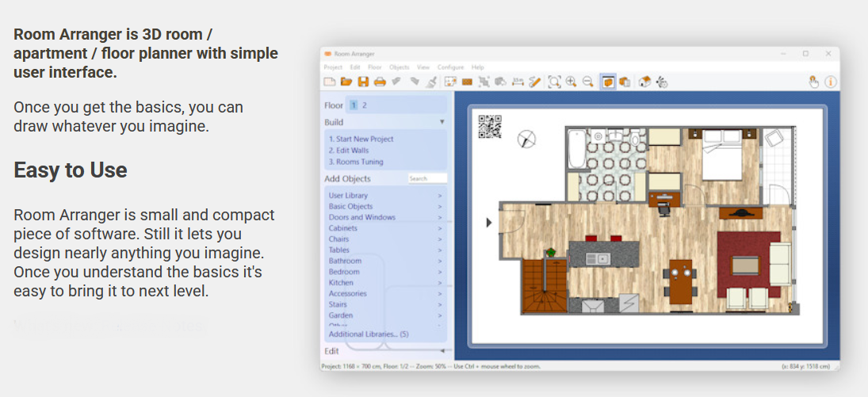This screenshot has height=397, width=868.
Task: Click the Print toolbar icon
Action: (x=380, y=82)
